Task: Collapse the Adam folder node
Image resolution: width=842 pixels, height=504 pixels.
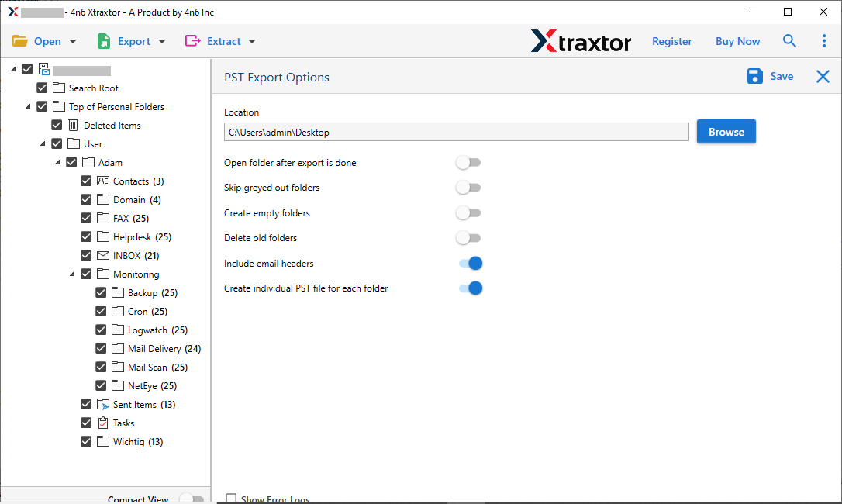Action: click(57, 162)
